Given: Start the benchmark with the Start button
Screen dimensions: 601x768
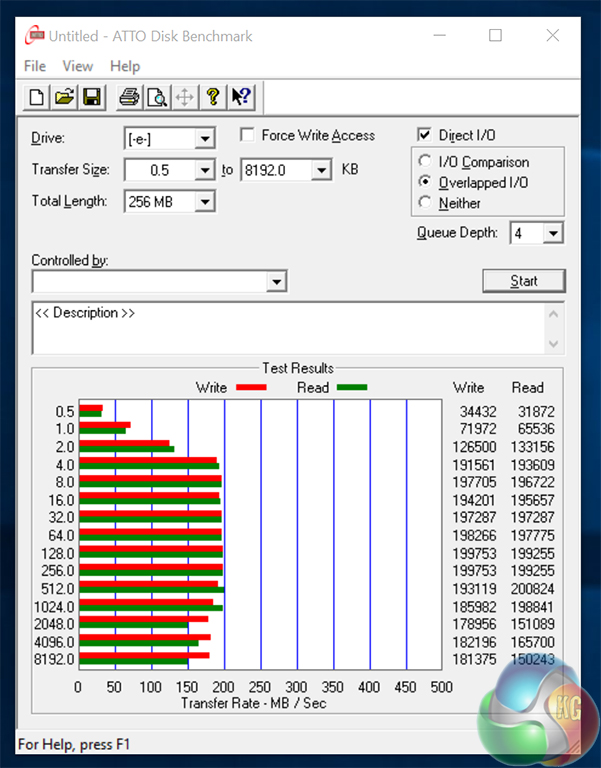Looking at the screenshot, I should 524,281.
